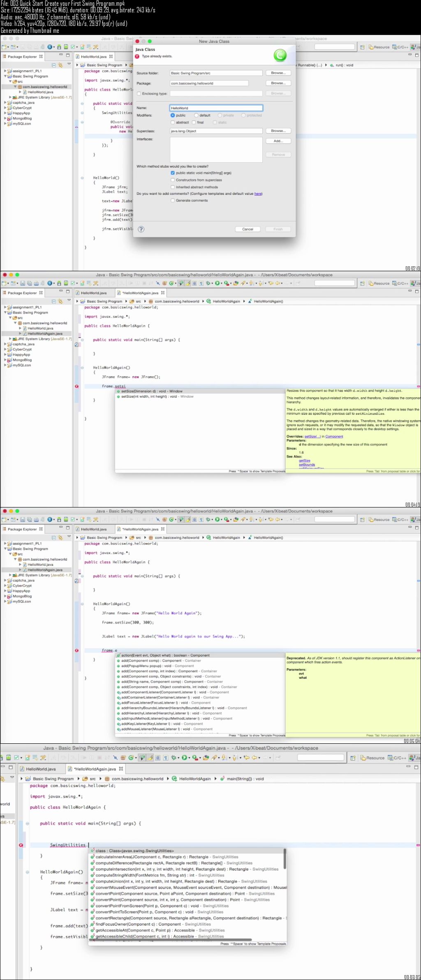Click the error marker beside the frame.a line
This screenshot has height=980, width=421.
point(76,650)
